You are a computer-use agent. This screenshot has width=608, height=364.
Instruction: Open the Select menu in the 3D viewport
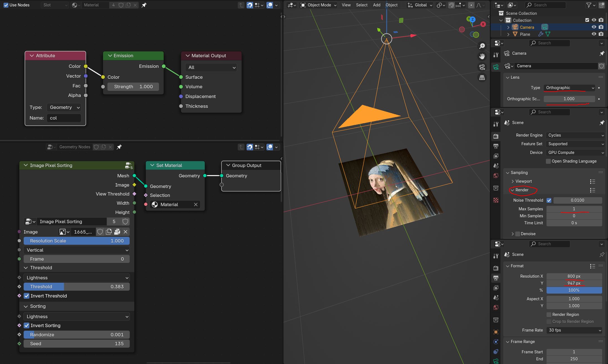[362, 5]
